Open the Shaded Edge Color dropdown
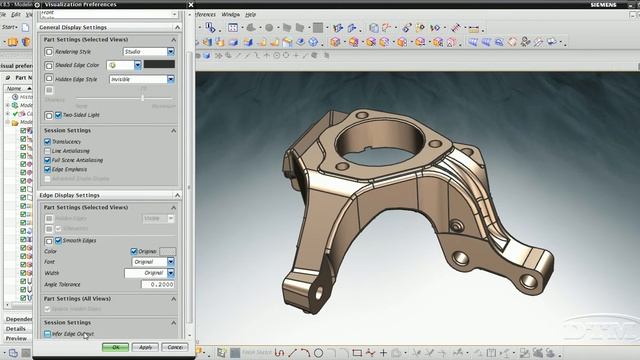The height and width of the screenshot is (360, 640). click(138, 65)
